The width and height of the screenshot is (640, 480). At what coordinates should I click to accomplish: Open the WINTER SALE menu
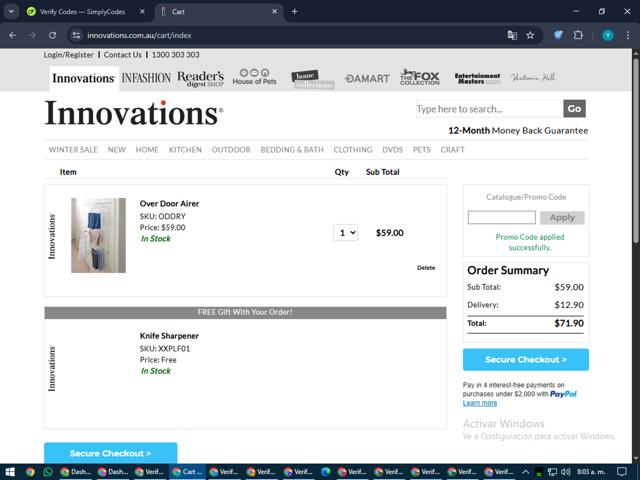pyautogui.click(x=73, y=150)
